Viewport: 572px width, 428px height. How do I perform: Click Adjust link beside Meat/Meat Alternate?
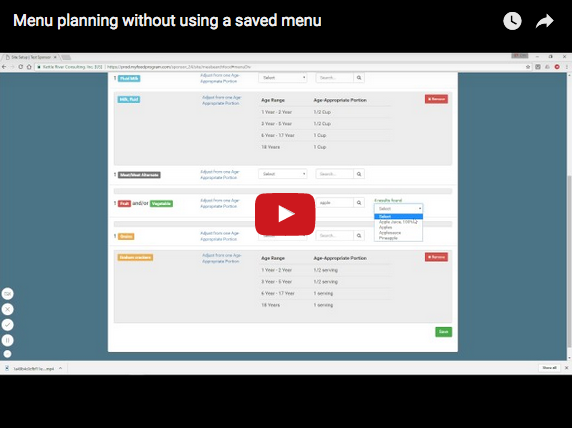pos(220,174)
